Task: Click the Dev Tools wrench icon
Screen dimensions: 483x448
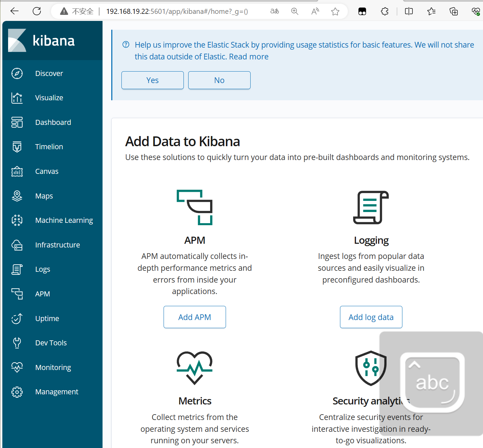Action: [17, 343]
